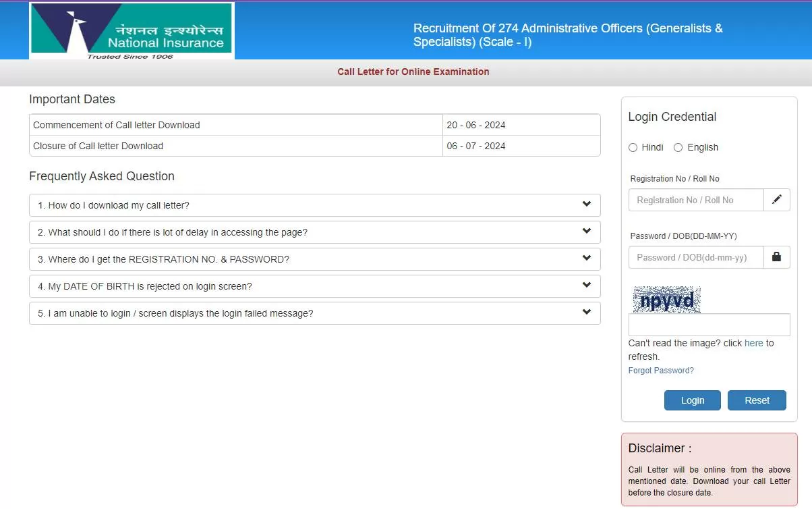Click the National Insurance logo
Image resolution: width=812 pixels, height=509 pixels.
(x=132, y=31)
